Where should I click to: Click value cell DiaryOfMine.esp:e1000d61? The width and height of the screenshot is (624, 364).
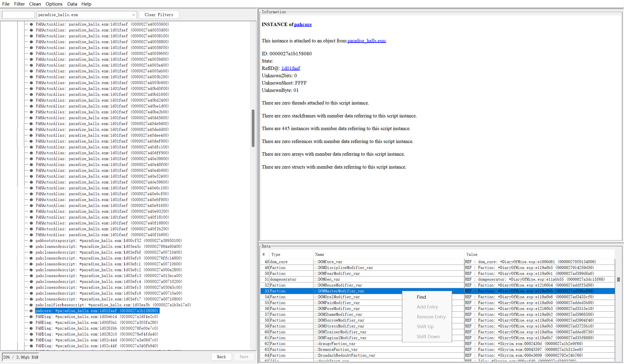click(x=539, y=262)
